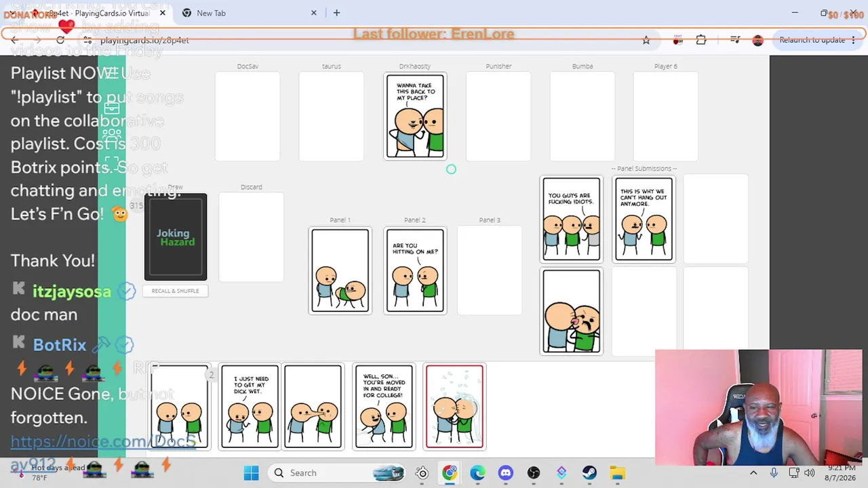Open the volume control in system tray

pyautogui.click(x=809, y=473)
